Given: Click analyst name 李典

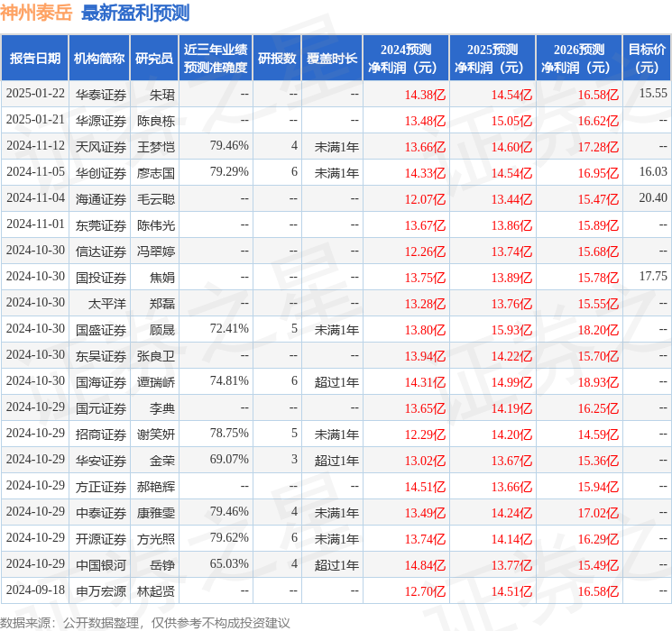Looking at the screenshot, I should [162, 408].
